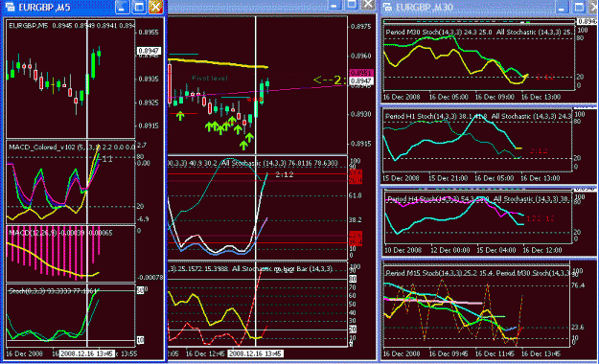The height and width of the screenshot is (364, 599).
Task: Close the EURGBP,M5 chart window
Action: tap(156, 7)
